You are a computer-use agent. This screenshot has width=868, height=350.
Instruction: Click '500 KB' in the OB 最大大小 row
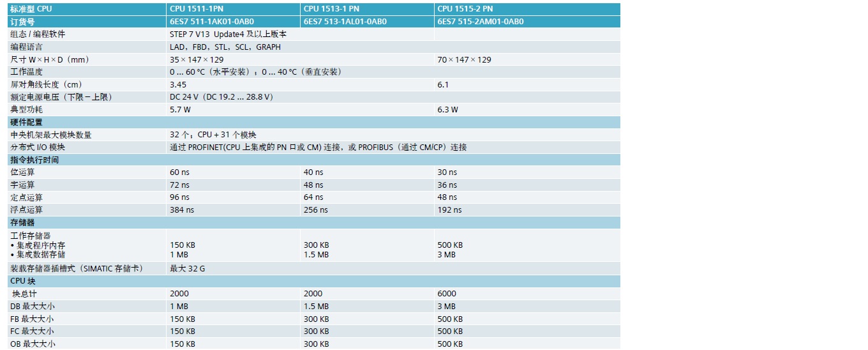tap(450, 344)
